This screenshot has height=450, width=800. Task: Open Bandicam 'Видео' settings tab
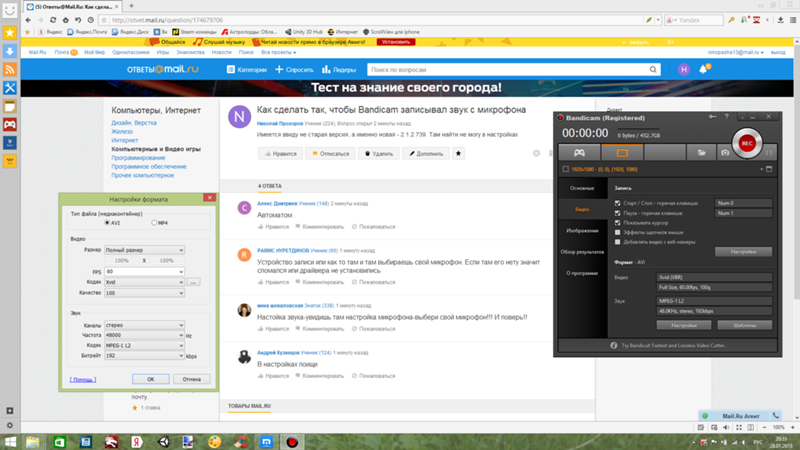[x=582, y=209]
